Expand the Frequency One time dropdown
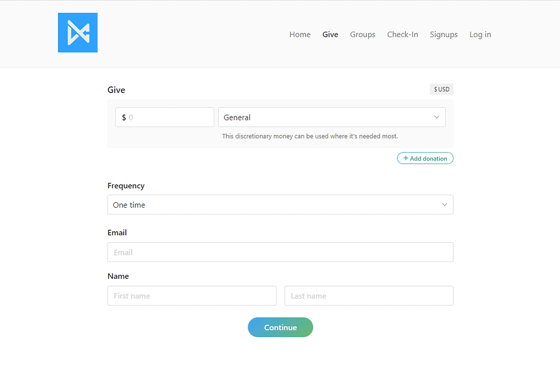 click(x=281, y=204)
